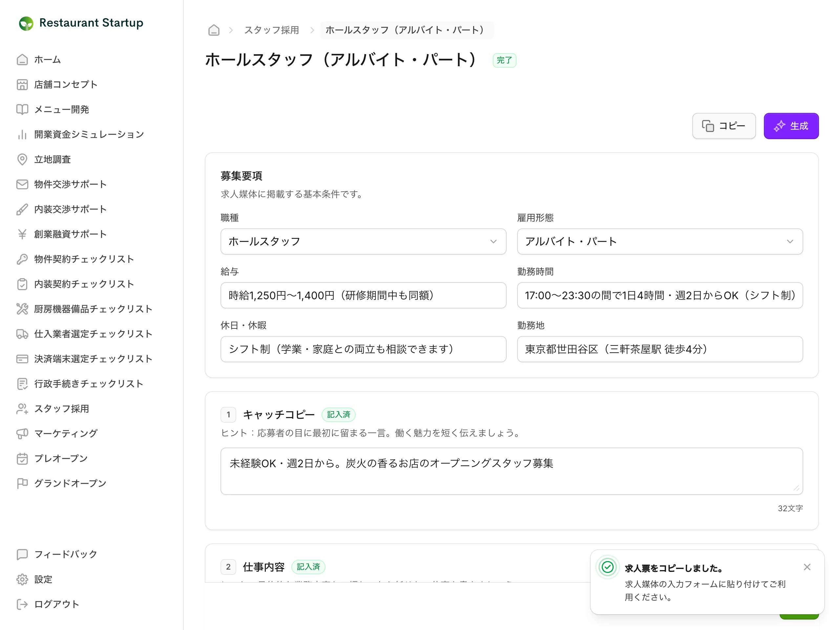Click the 物件交渉サポート mail icon
840x630 pixels.
point(22,184)
